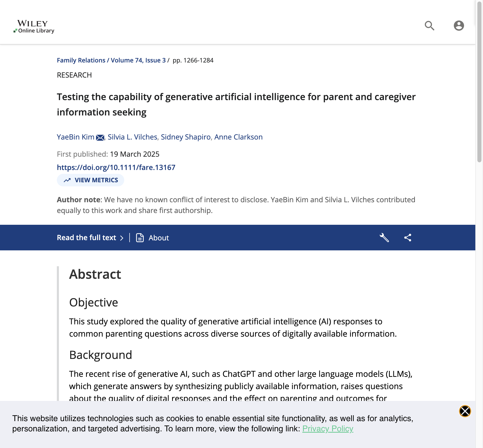Click Sidney Shapiro's author name

pos(185,137)
